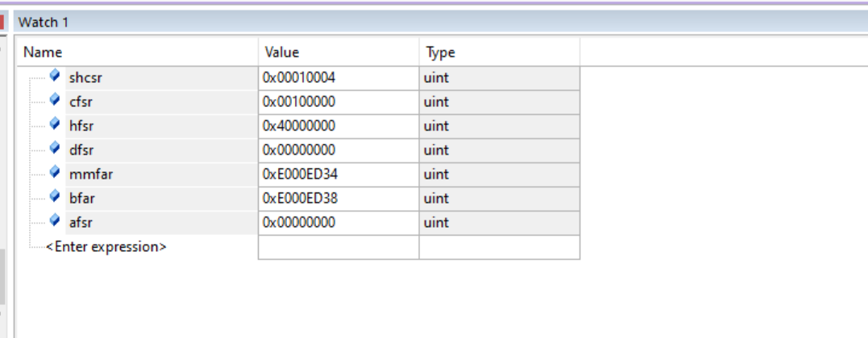
Task: Click the blue variable icon beside shcsr
Action: point(55,76)
